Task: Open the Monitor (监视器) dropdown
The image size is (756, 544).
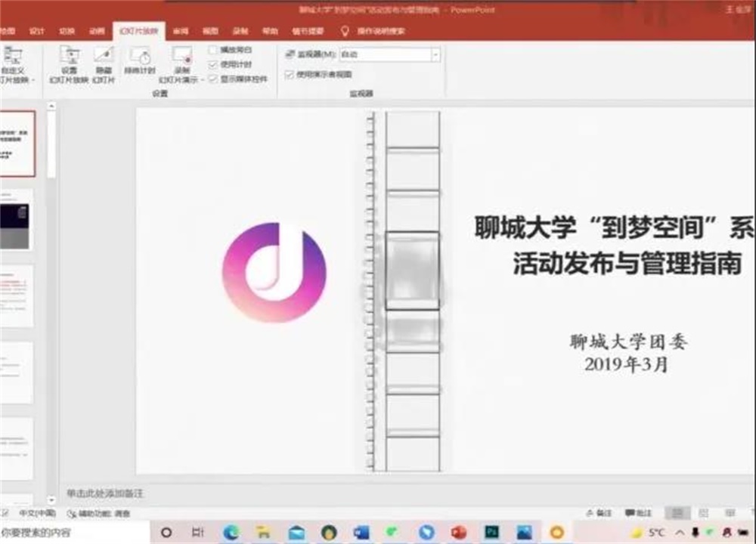Action: pyautogui.click(x=436, y=54)
